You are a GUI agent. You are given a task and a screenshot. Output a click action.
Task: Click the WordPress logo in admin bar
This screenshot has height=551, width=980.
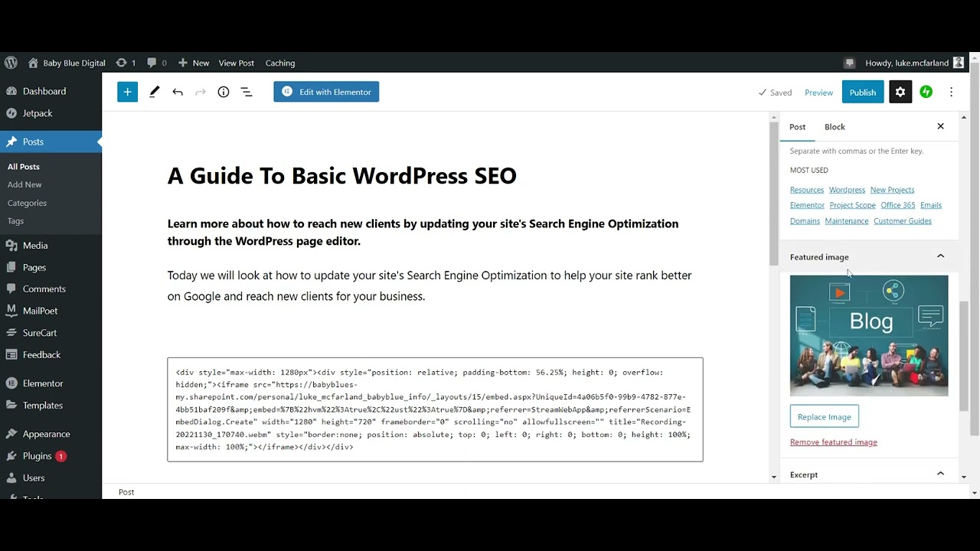11,63
